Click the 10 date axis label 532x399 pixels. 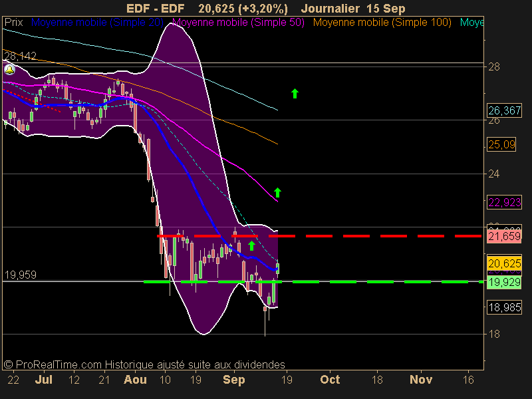[165, 379]
